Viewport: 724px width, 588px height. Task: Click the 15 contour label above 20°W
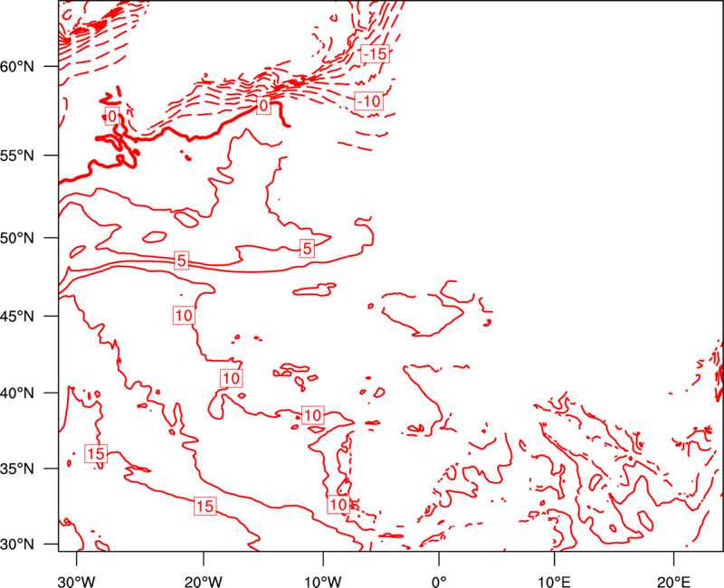click(205, 506)
